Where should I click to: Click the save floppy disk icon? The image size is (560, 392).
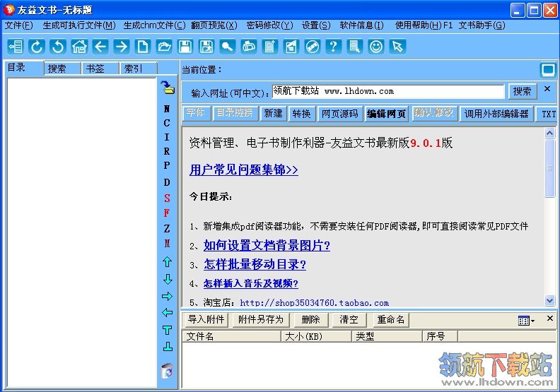[185, 47]
